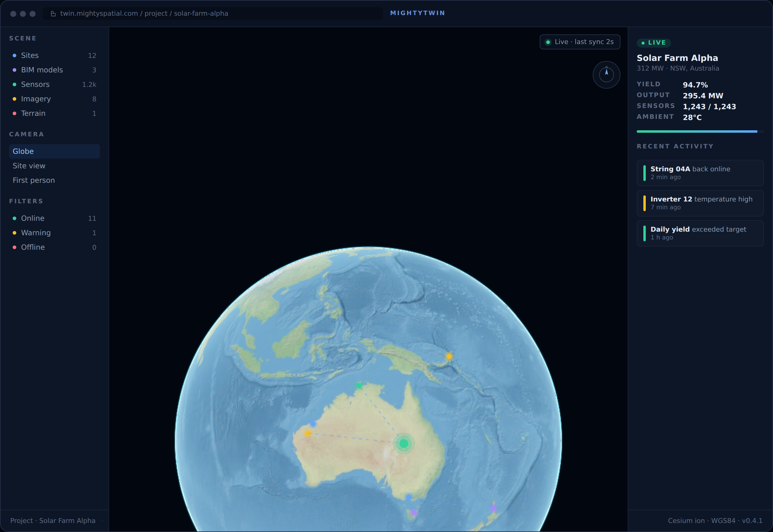Toggle the BIM models scene layer
Screen dimensions: 773x532
[54, 70]
